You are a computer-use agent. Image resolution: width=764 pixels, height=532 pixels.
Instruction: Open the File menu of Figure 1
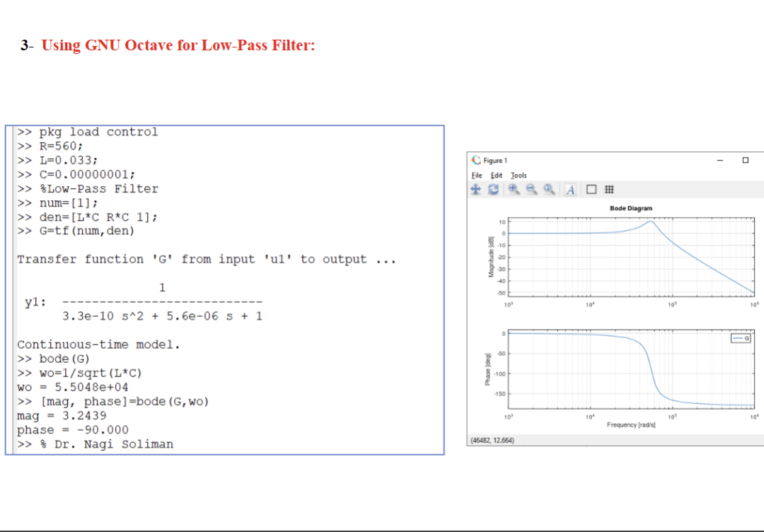click(477, 175)
